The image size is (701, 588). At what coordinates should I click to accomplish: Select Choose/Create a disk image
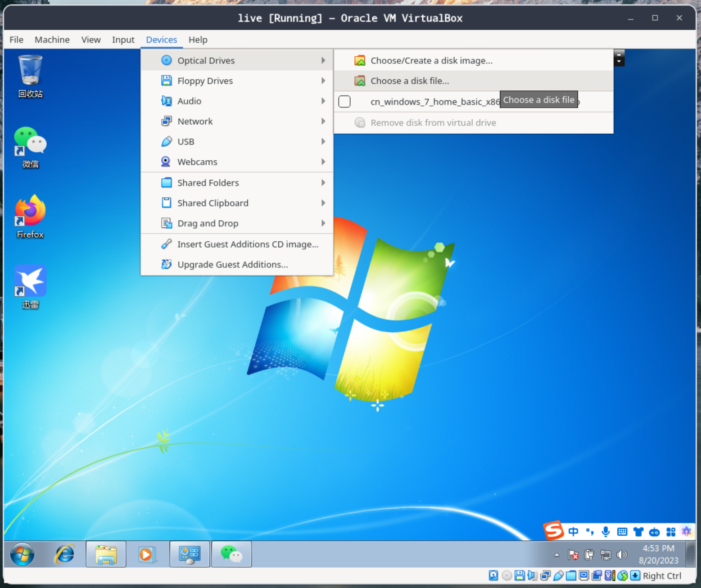(x=474, y=60)
